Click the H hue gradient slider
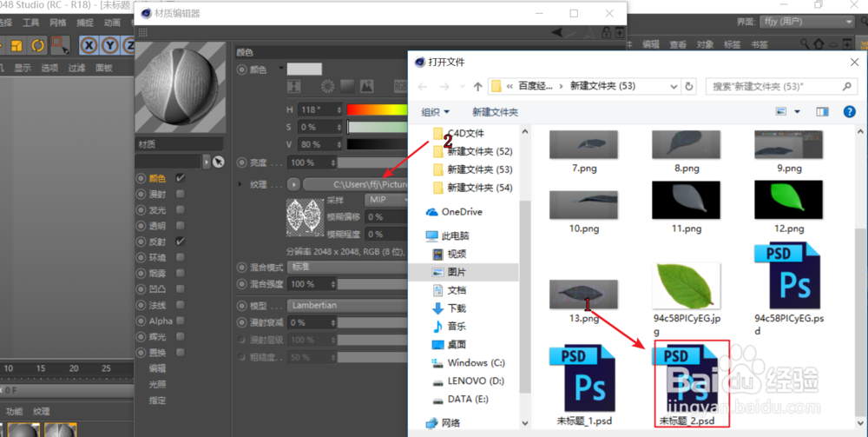 tap(378, 109)
